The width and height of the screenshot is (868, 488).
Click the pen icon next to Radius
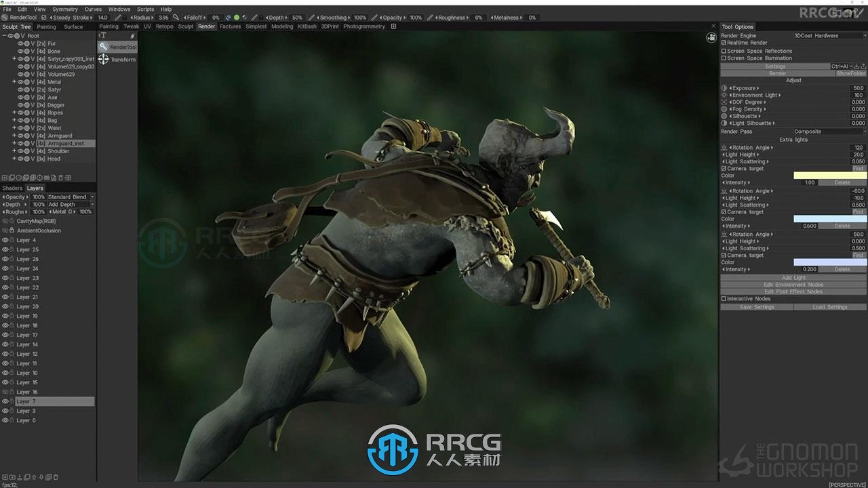(x=119, y=18)
